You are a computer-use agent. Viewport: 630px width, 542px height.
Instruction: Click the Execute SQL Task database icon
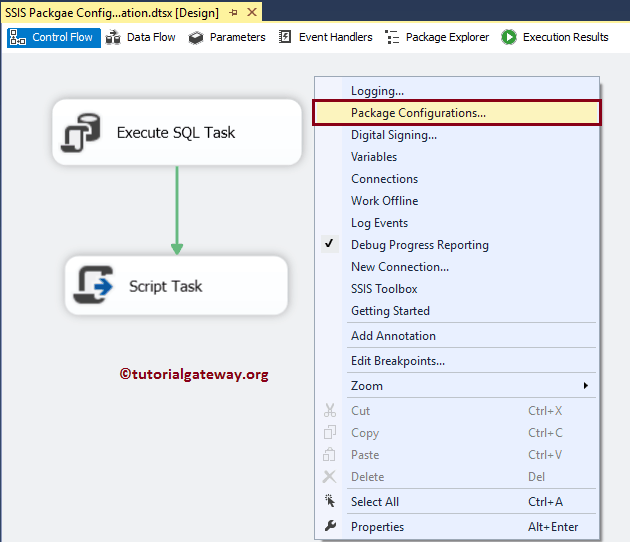[x=81, y=133]
